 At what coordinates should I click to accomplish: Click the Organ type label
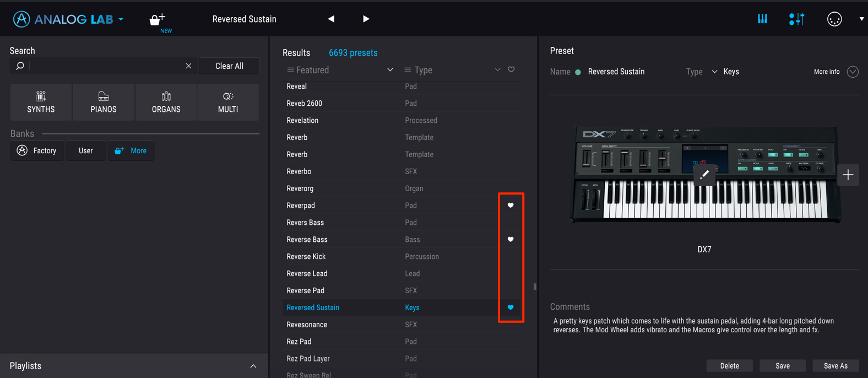[x=414, y=189]
